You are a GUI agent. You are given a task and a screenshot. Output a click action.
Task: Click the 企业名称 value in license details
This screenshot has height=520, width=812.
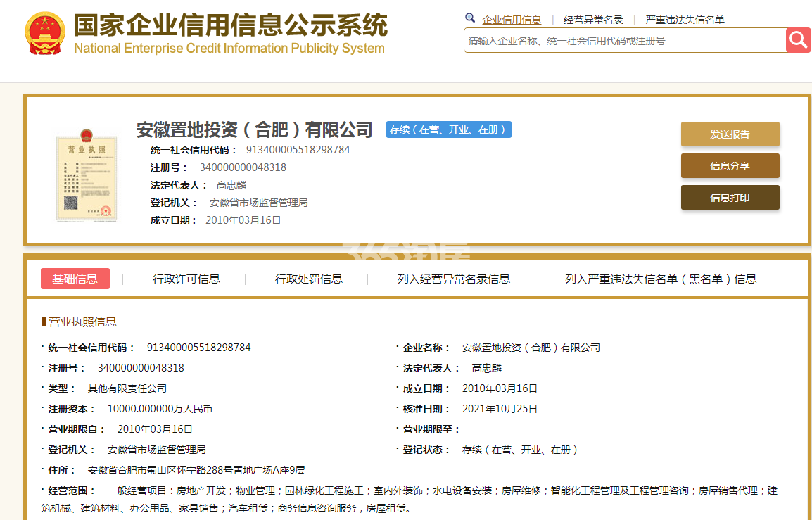[531, 348]
